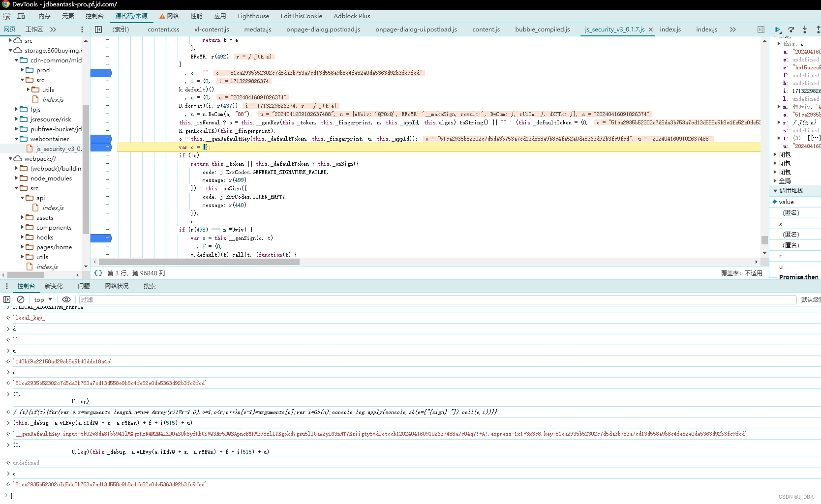821x504 pixels.
Task: Clear the console with the no-entry icon
Action: [21, 299]
